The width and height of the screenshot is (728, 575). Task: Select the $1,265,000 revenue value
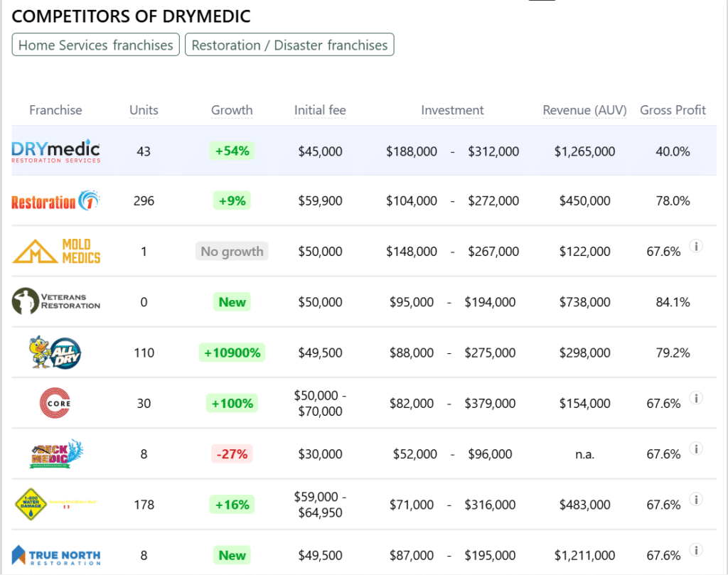pyautogui.click(x=584, y=151)
